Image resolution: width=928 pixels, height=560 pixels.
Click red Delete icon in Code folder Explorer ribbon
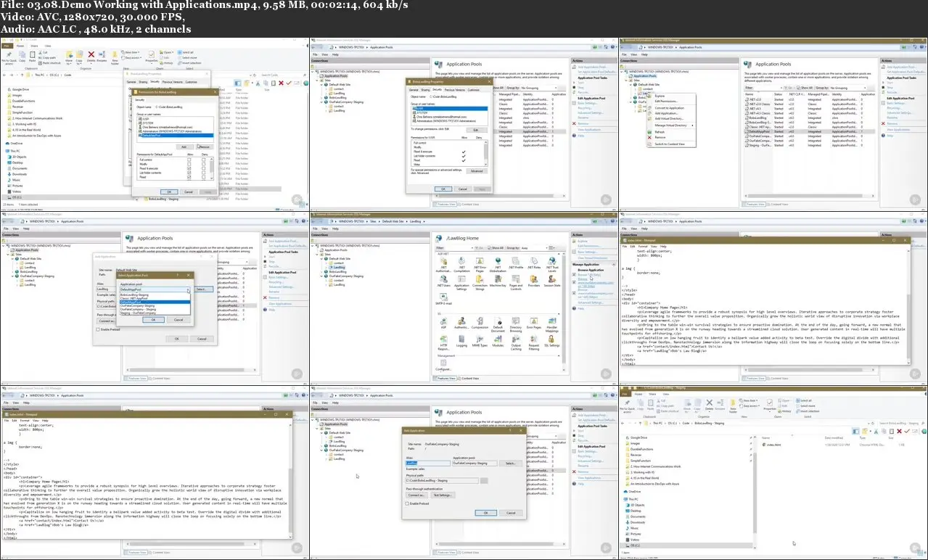91,56
